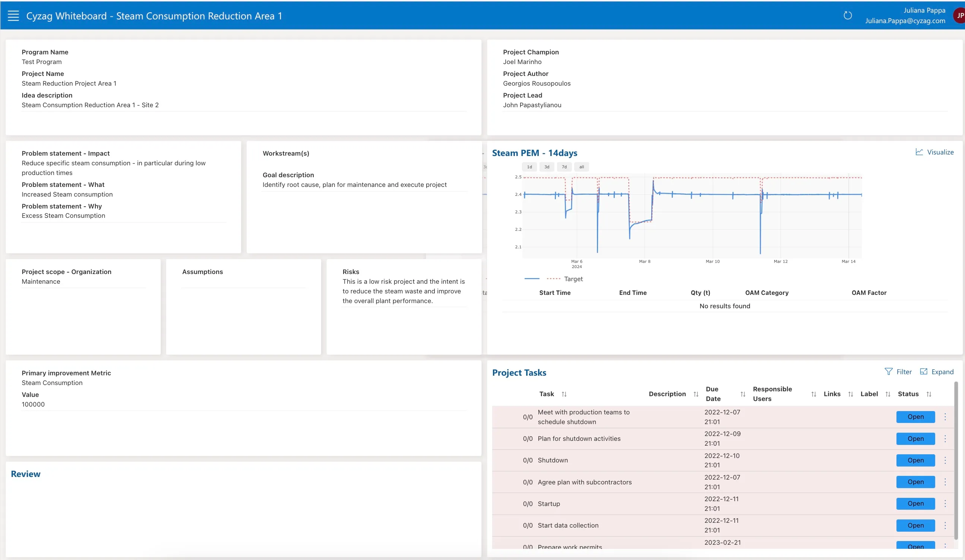
Task: Sort tasks by Due Date column
Action: (x=743, y=394)
